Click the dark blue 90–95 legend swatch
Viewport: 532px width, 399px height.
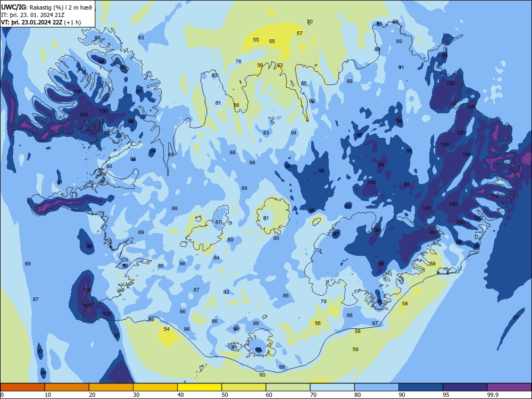pyautogui.click(x=421, y=387)
